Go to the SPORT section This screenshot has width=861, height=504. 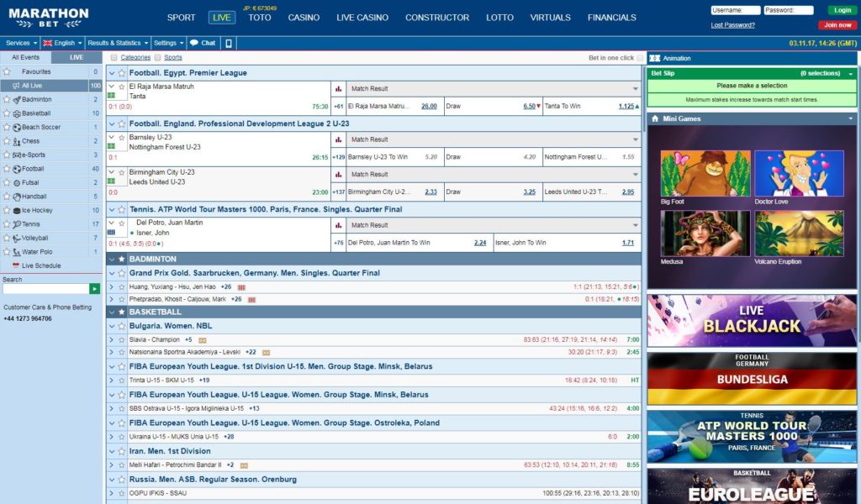tap(182, 18)
